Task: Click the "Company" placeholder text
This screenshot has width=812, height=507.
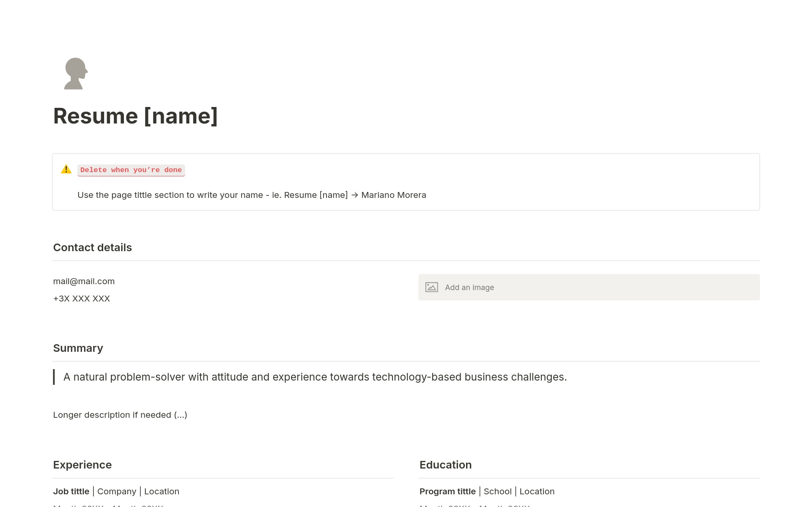Action: click(117, 491)
